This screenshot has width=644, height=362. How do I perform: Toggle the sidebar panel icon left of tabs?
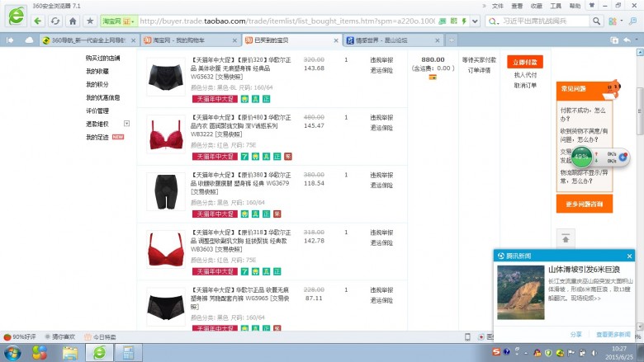click(10, 40)
